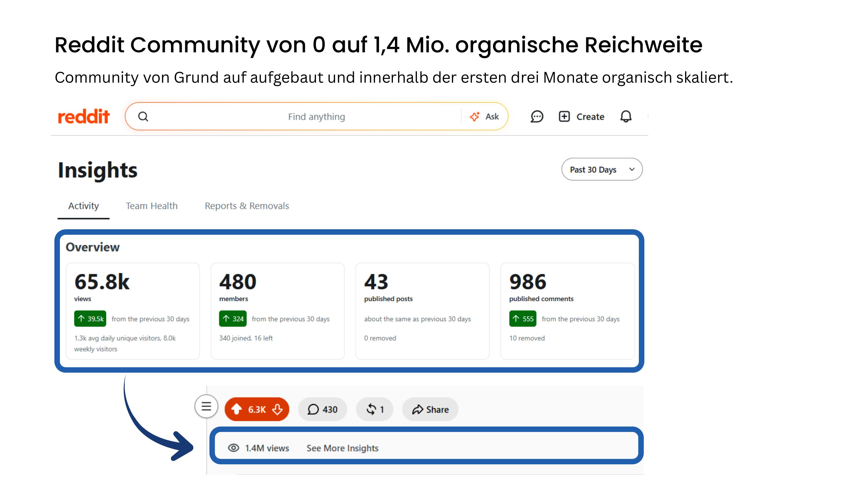Click the 0 removed text
Screen dimensions: 868x488
point(380,338)
